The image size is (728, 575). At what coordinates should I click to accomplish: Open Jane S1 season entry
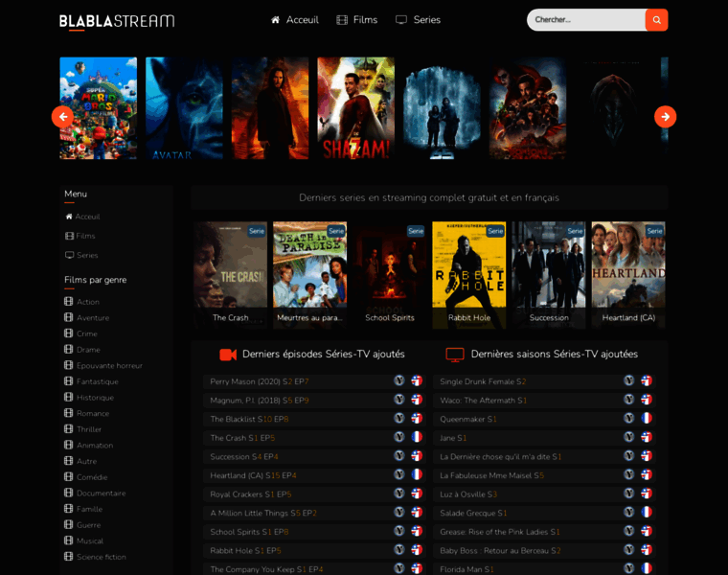pyautogui.click(x=453, y=438)
